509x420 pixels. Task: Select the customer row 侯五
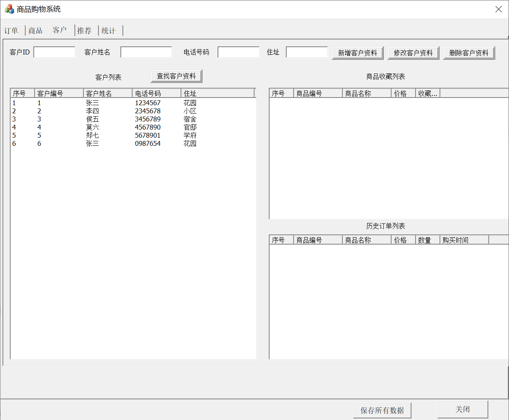[x=133, y=119]
